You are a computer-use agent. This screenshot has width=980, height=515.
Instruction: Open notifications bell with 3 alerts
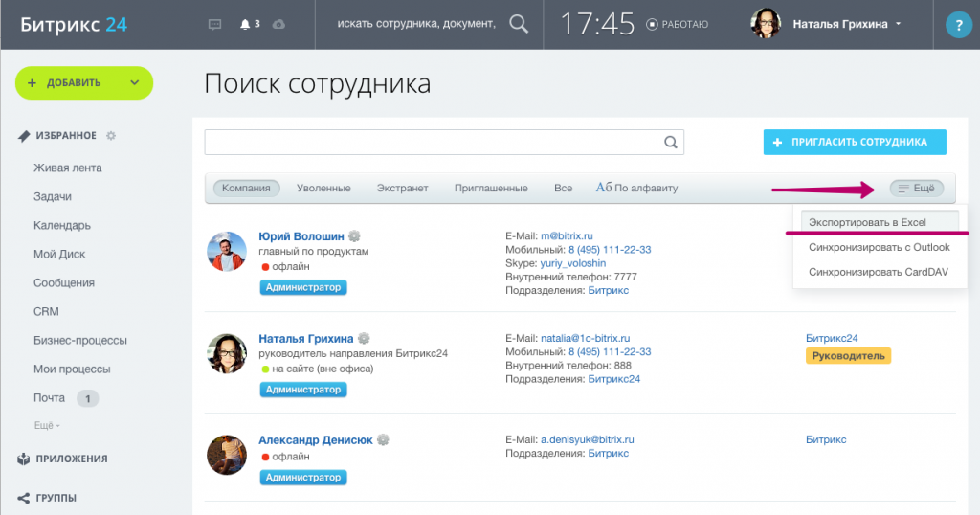click(250, 24)
